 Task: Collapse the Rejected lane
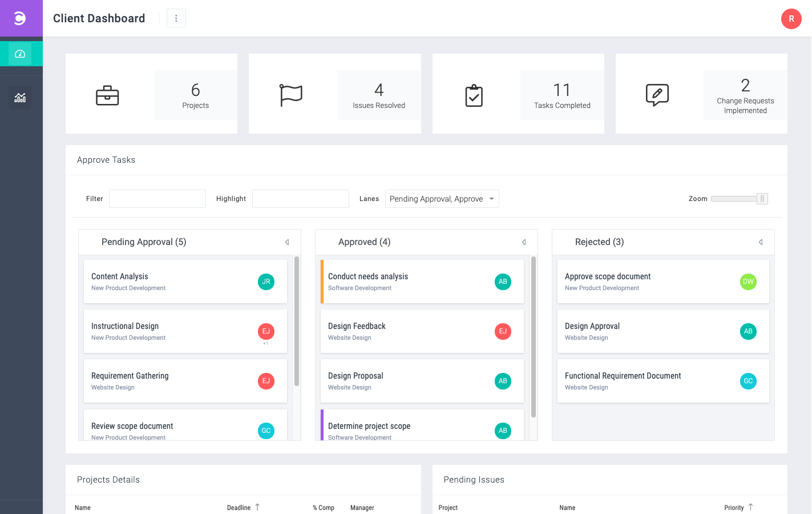[x=761, y=242]
